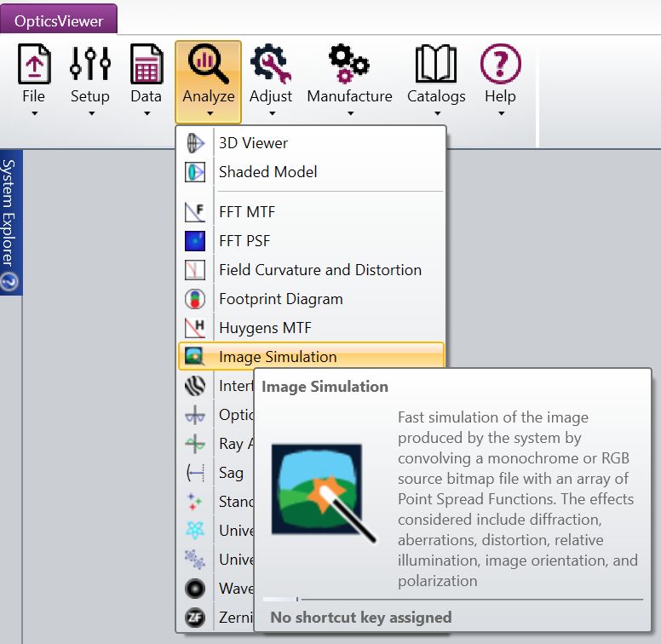The image size is (661, 644).
Task: Click the Footprint Diagram icon
Action: (x=195, y=299)
